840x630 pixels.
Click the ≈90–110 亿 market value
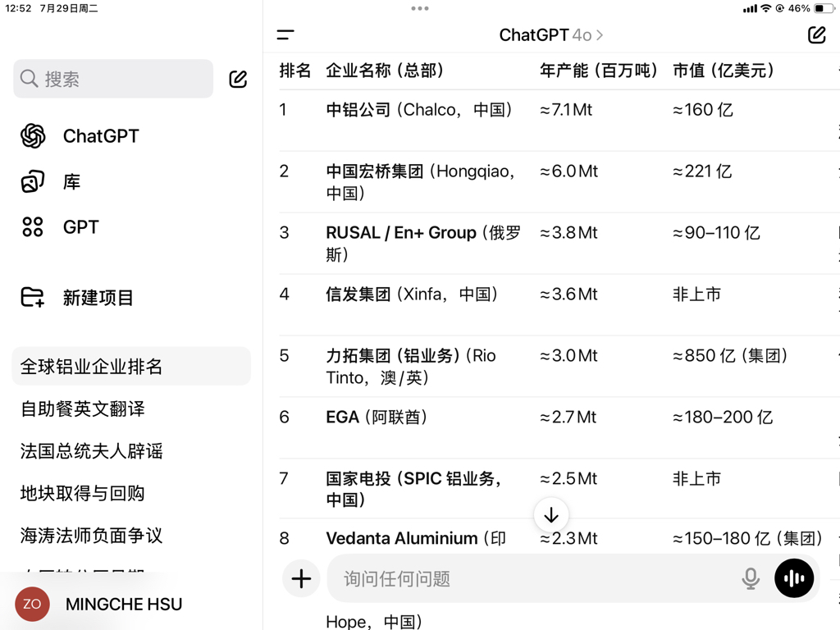(x=716, y=232)
